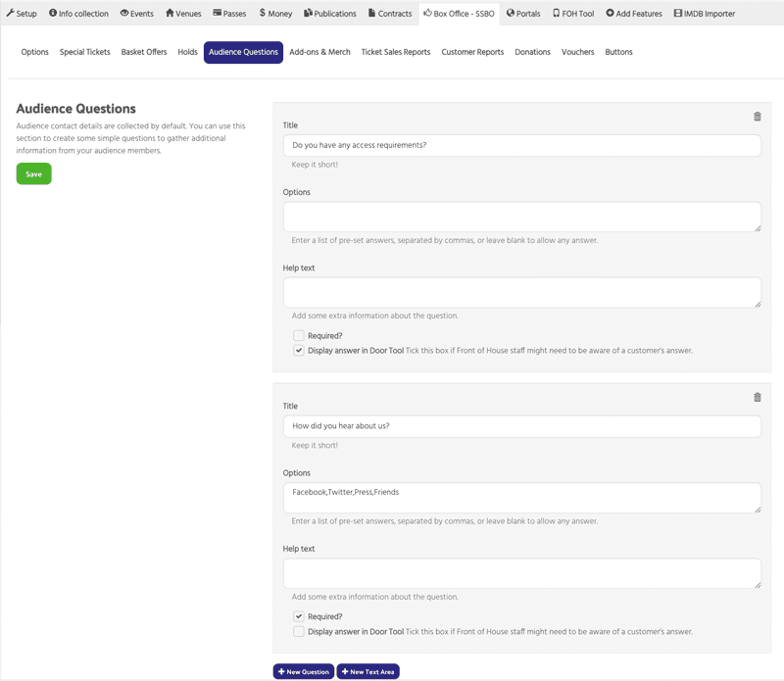The width and height of the screenshot is (784, 681).
Task: Focus the Help text box for access requirements
Action: pos(522,293)
